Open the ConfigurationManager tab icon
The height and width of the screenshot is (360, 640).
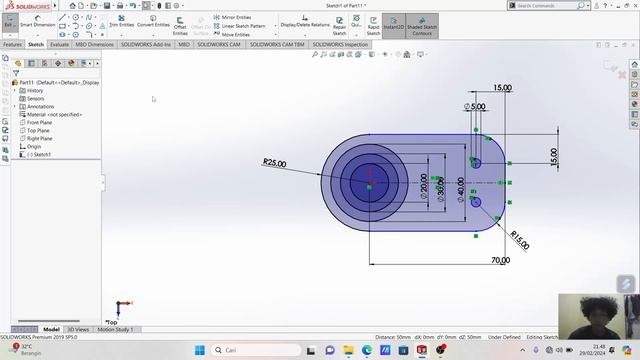(44, 63)
